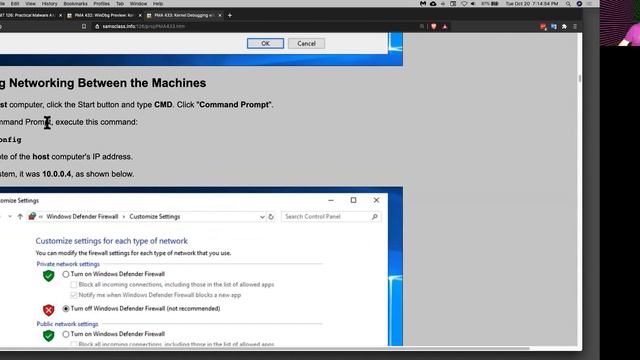This screenshot has width=640, height=360.
Task: Open the Window menu
Action: (x=138, y=4)
